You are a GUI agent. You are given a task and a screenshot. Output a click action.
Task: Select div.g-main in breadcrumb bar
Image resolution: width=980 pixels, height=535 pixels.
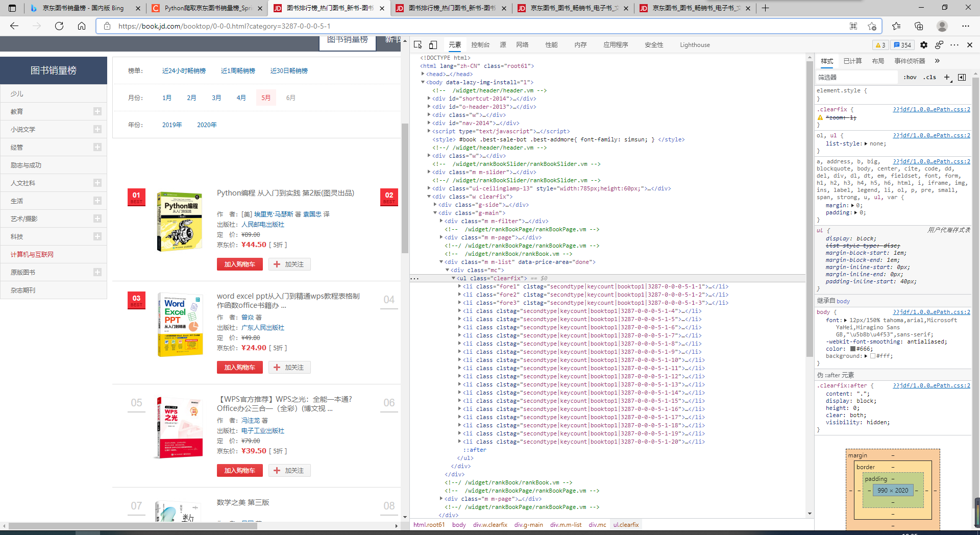(x=528, y=524)
